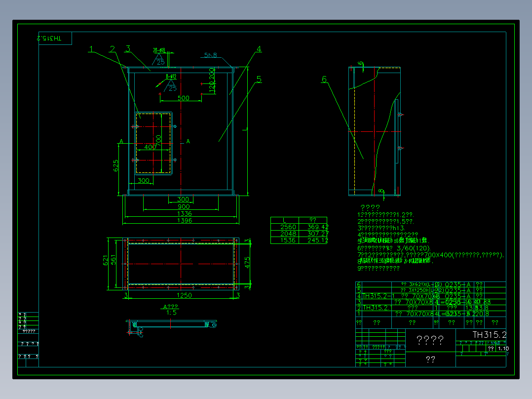Click the 28-ø18 hole annotation
This screenshot has width=532, height=399.
(x=159, y=50)
